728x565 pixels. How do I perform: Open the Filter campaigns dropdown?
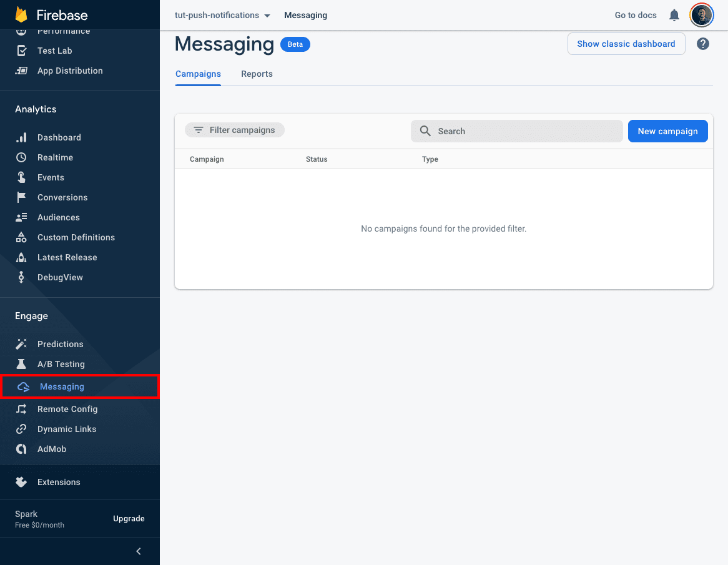(234, 130)
